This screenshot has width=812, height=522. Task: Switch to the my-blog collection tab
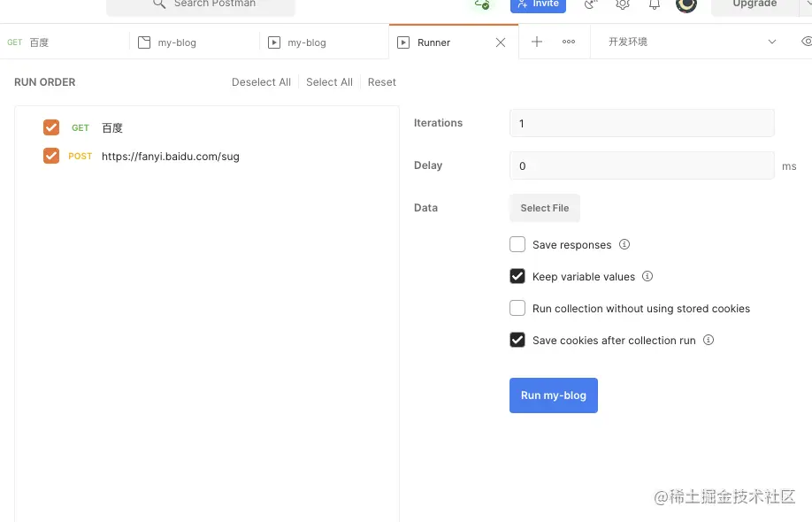point(195,42)
